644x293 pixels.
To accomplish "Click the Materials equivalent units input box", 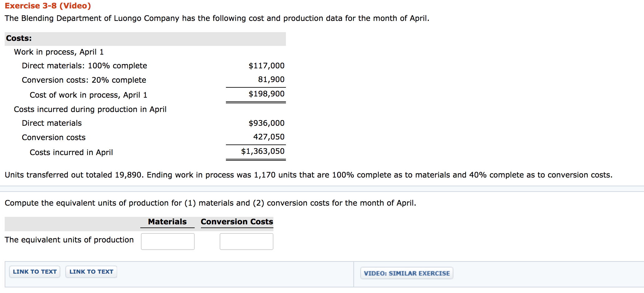I will [x=167, y=241].
